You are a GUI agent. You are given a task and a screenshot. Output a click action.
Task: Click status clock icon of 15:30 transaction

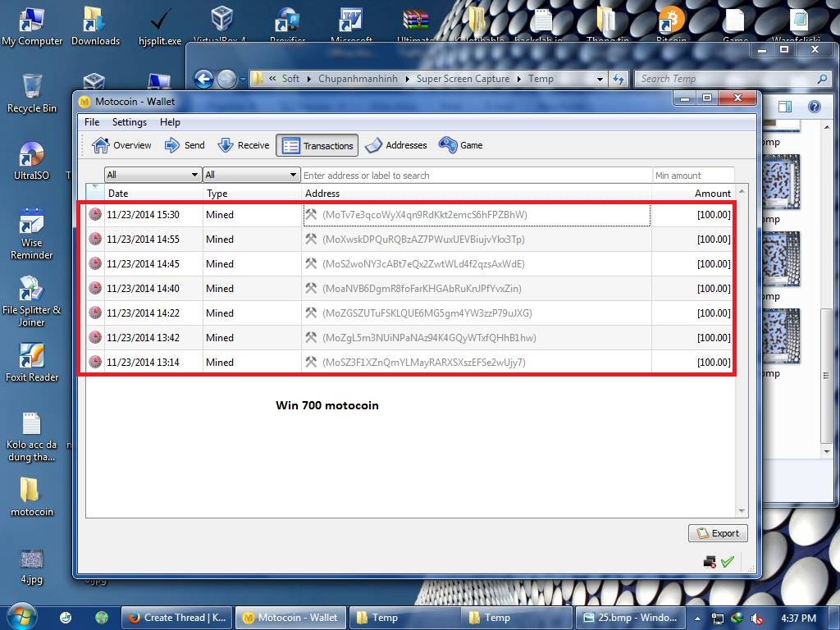pyautogui.click(x=95, y=214)
